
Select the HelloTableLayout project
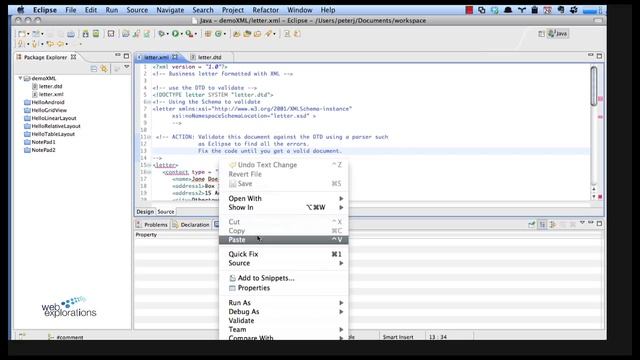49,134
